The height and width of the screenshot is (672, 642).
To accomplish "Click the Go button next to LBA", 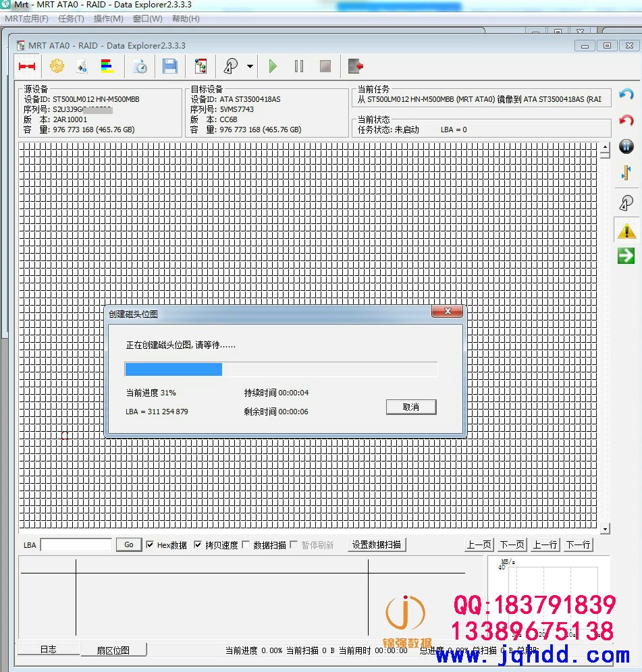I will tap(129, 544).
